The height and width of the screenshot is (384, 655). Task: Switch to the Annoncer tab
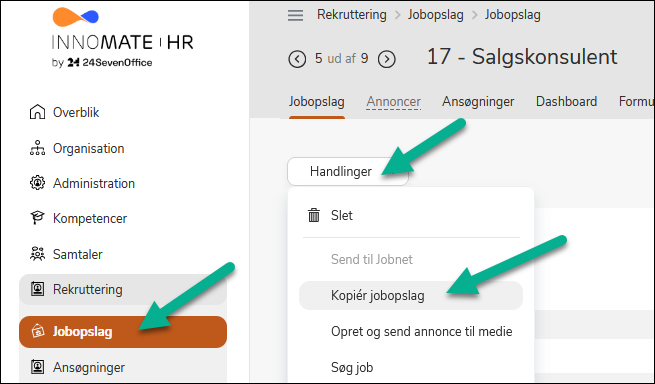(x=394, y=102)
